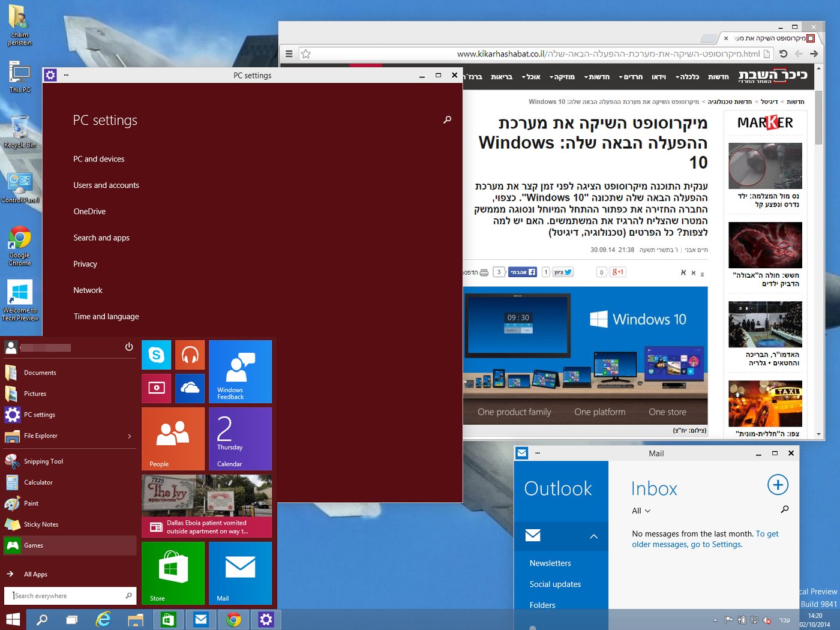840x630 pixels.
Task: Click the Facebook like button in article
Action: point(523,272)
